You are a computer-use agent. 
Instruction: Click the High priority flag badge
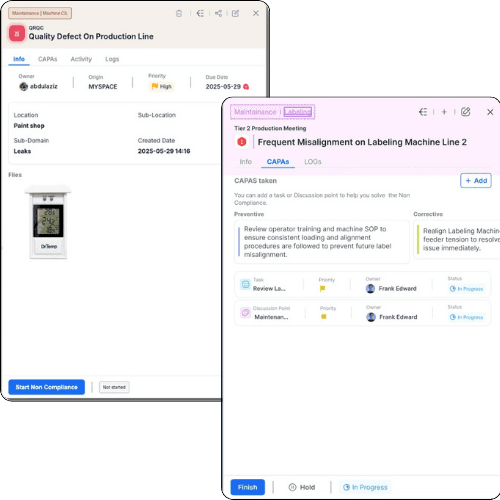point(162,86)
